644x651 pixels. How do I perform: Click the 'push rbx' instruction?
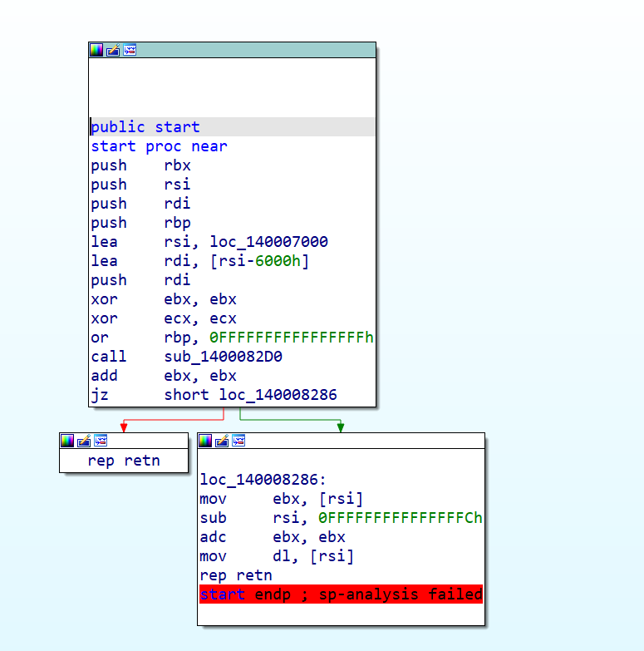(x=140, y=165)
